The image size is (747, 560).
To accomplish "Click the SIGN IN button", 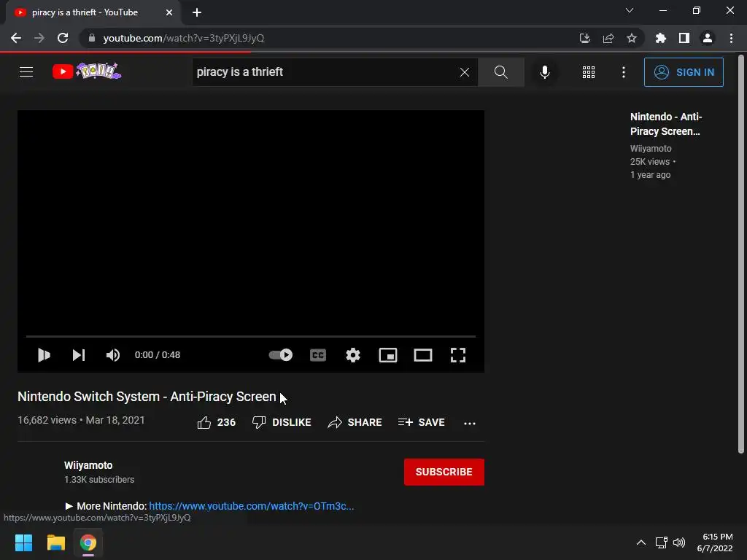I will pos(684,72).
